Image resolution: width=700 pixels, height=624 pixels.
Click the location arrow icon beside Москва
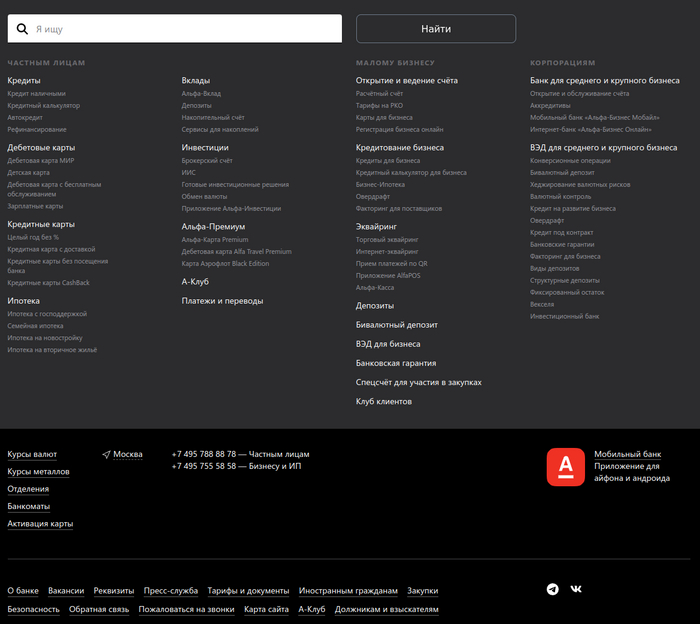coord(106,454)
